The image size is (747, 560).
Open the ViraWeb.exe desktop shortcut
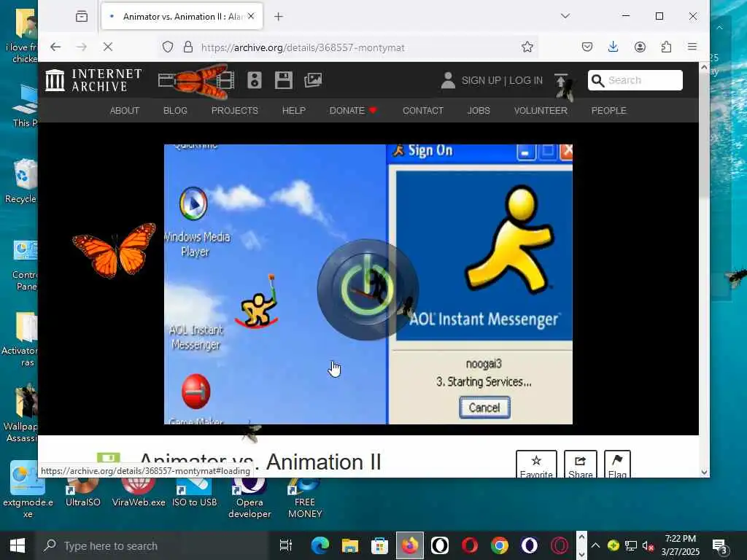pyautogui.click(x=139, y=493)
